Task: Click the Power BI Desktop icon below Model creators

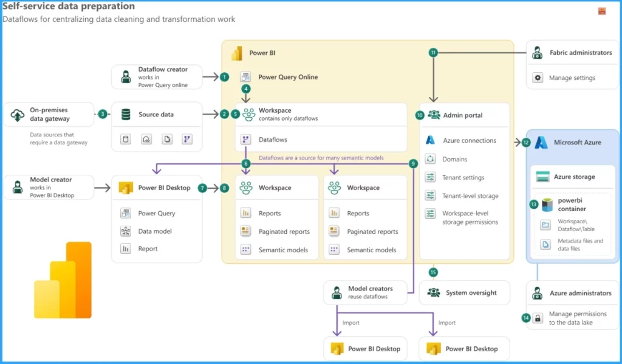Action: pyautogui.click(x=337, y=349)
